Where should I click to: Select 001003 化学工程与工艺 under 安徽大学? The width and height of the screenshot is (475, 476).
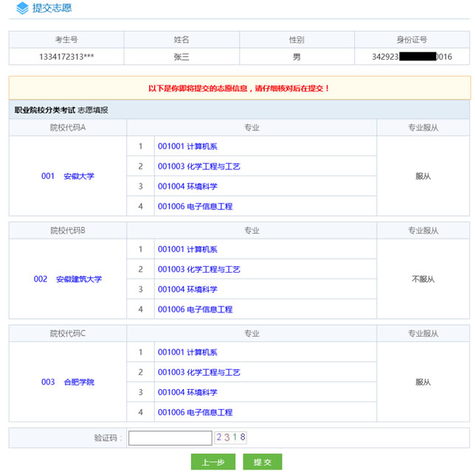coord(198,167)
